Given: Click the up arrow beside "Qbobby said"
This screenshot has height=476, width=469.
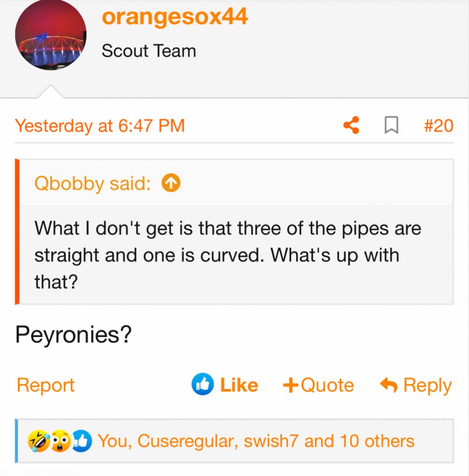Looking at the screenshot, I should coord(171,183).
